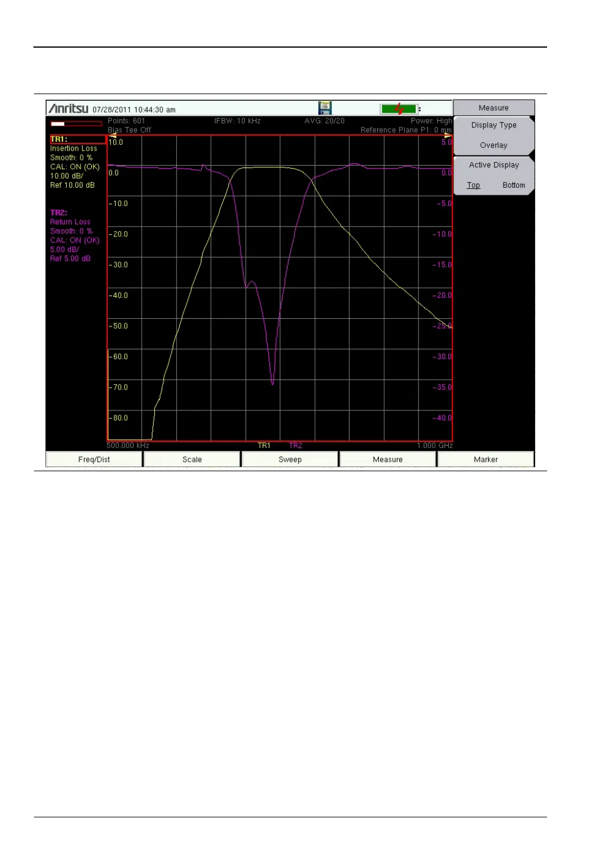Click the '10.00 dB/' scale value
Screen dimensions: 615x868
[x=67, y=176]
